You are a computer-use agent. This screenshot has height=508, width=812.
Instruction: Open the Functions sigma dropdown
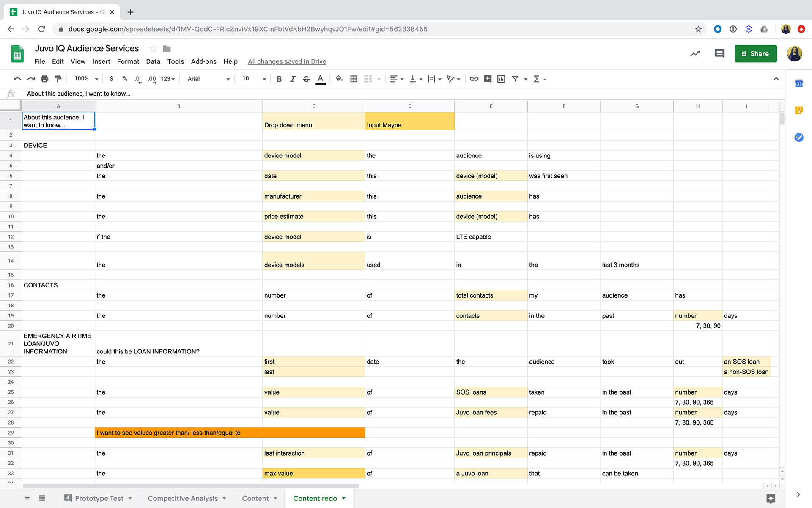(540, 79)
